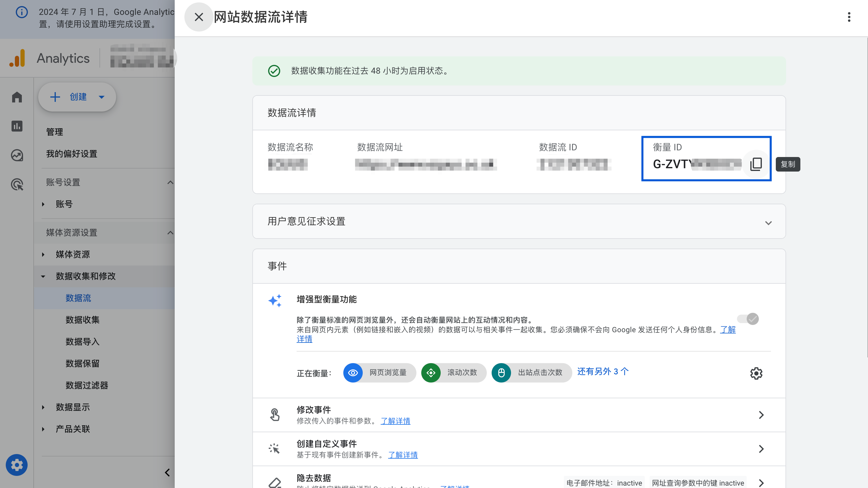Open Admin via blue gear icon
The width and height of the screenshot is (868, 488).
tap(16, 465)
